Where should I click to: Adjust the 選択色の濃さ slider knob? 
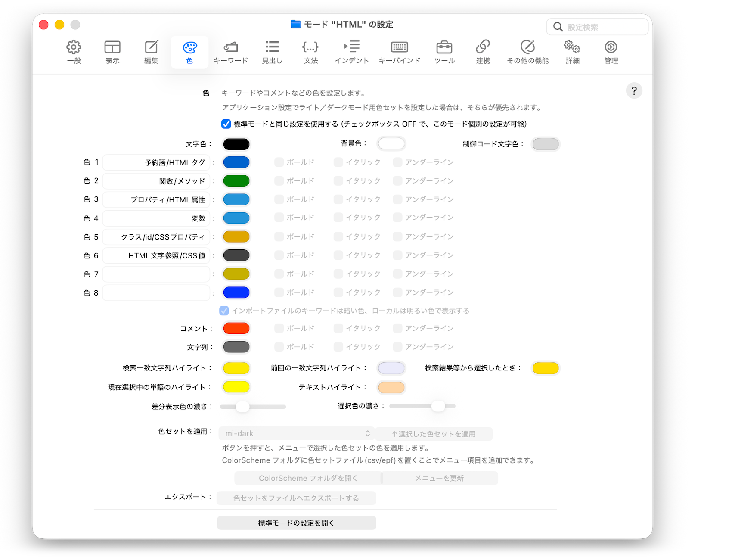(438, 406)
